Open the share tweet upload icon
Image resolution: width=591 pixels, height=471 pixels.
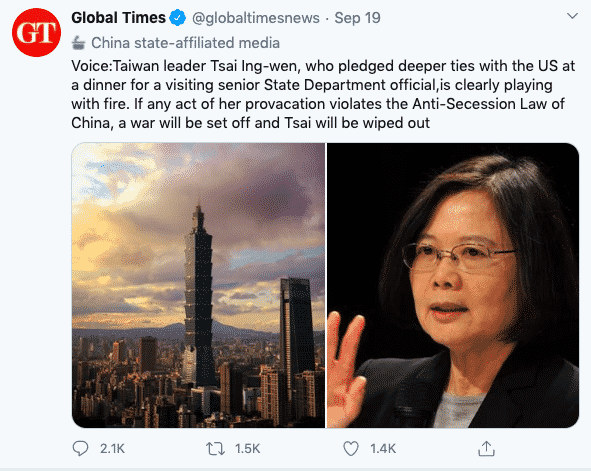coord(486,448)
